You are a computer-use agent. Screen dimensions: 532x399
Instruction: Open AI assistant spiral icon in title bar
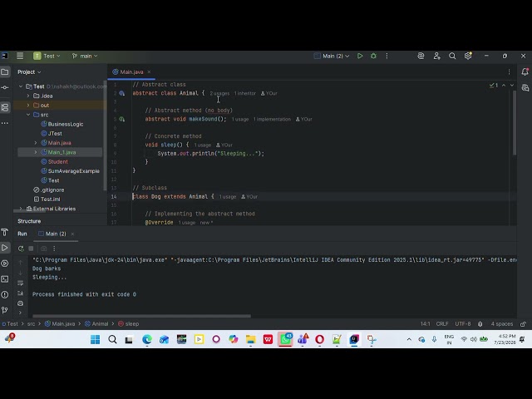(x=421, y=56)
